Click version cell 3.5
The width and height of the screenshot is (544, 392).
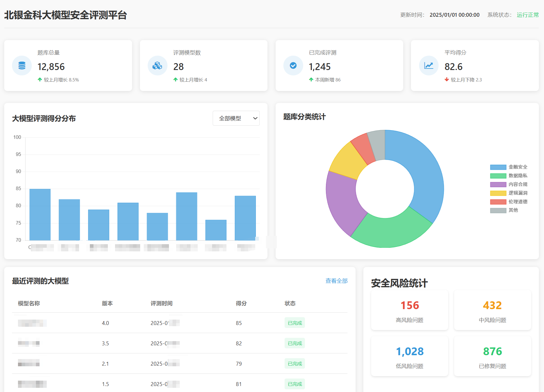click(x=105, y=344)
